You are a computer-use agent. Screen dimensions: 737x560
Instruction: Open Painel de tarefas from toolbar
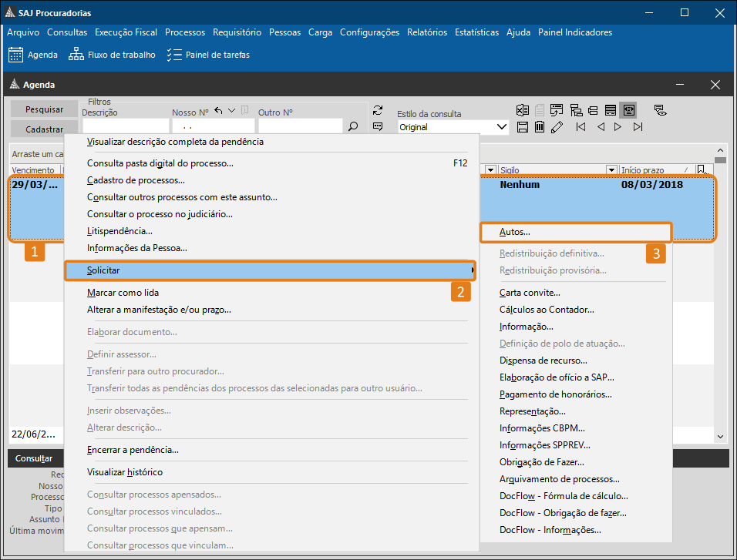[x=208, y=55]
